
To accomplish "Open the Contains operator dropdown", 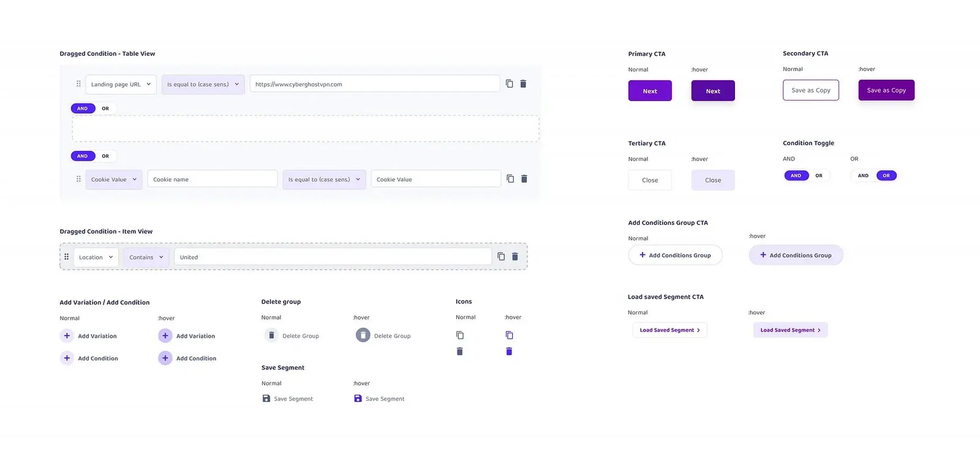I will [x=146, y=257].
